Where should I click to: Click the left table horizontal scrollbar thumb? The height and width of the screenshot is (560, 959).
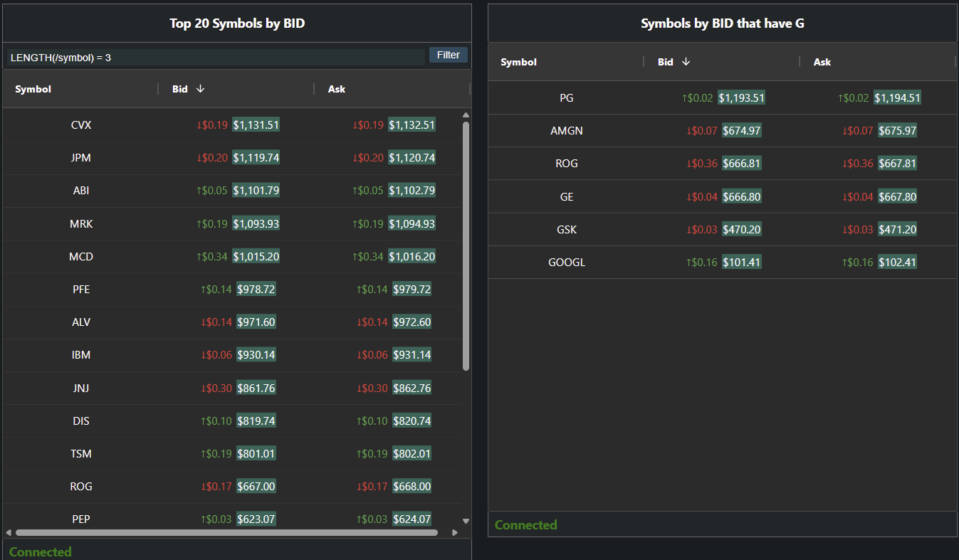(226, 532)
